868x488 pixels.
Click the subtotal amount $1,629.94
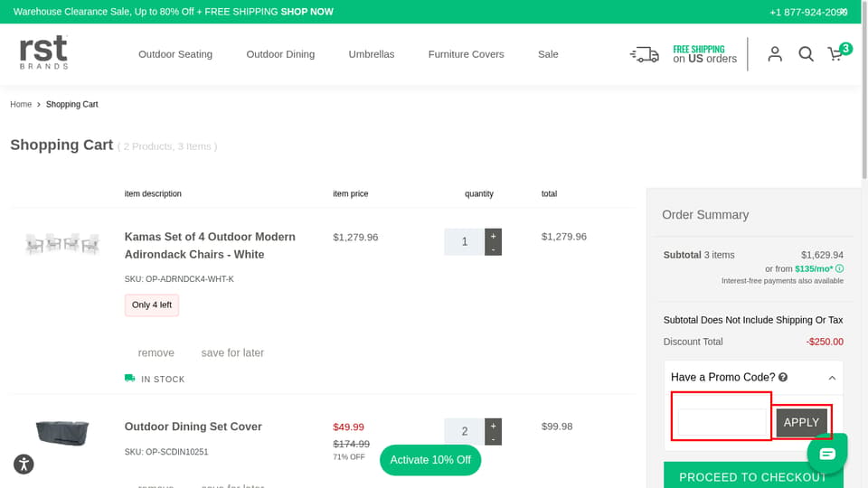click(x=822, y=255)
